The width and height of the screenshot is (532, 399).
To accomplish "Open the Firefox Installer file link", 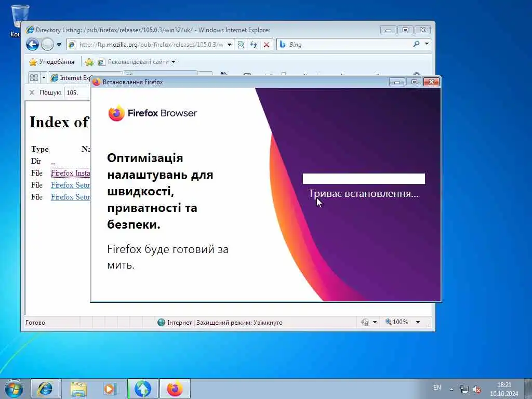I will coord(71,173).
